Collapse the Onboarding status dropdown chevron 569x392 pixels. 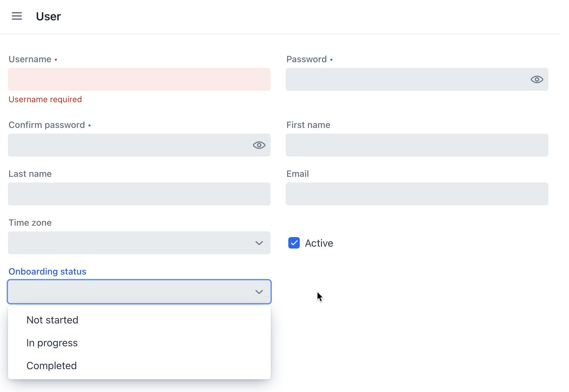[x=259, y=292]
